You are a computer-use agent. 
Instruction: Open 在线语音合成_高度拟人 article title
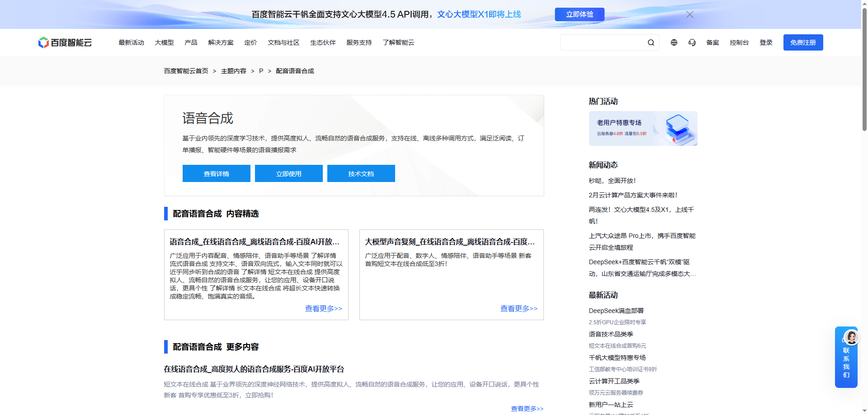[x=254, y=369]
